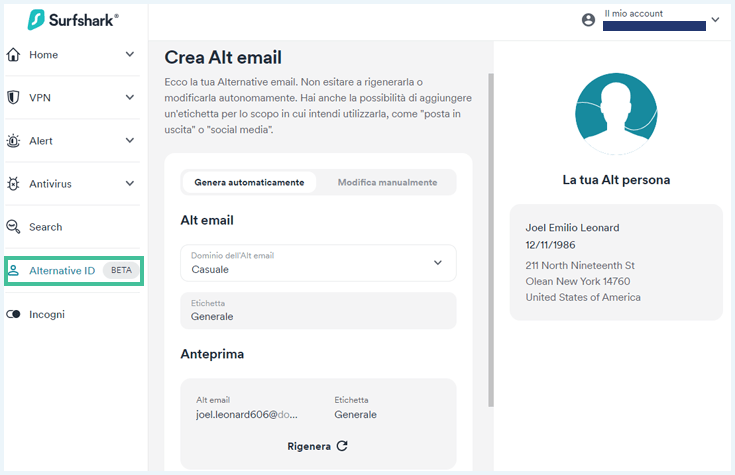Screen dimensions: 735x475
Task: Click the Il mio account label
Action: (x=633, y=14)
